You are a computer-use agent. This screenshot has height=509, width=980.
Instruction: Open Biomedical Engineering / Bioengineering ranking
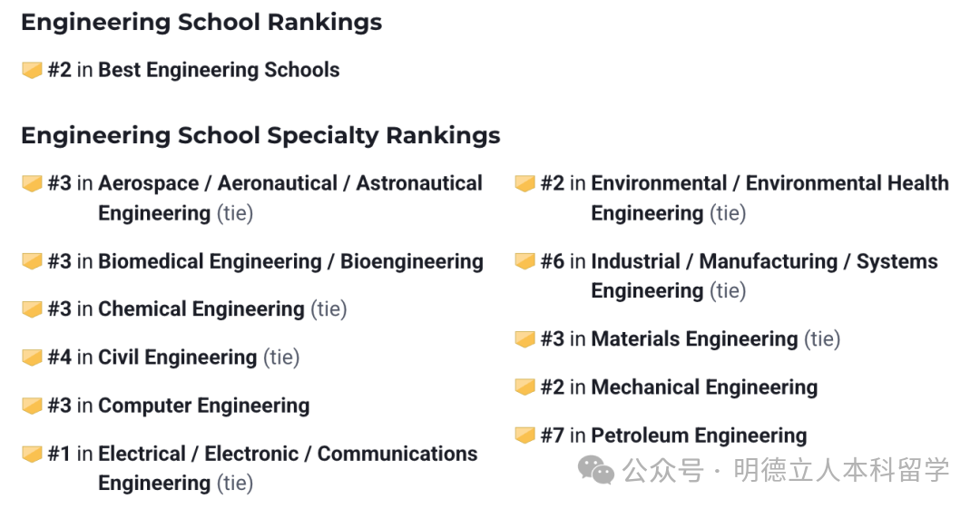290,260
